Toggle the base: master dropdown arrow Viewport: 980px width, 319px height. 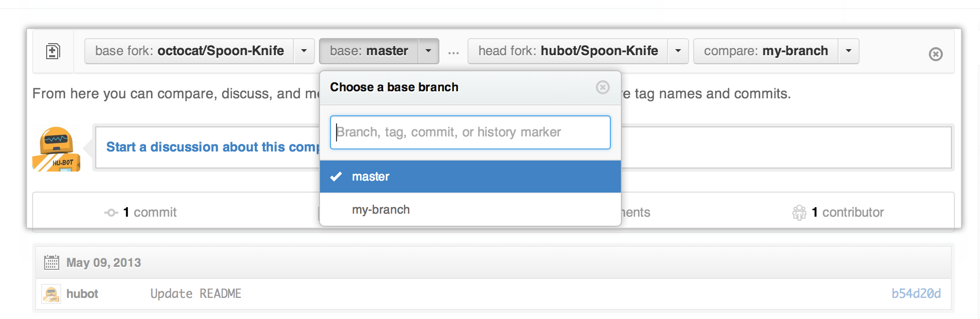tap(428, 51)
